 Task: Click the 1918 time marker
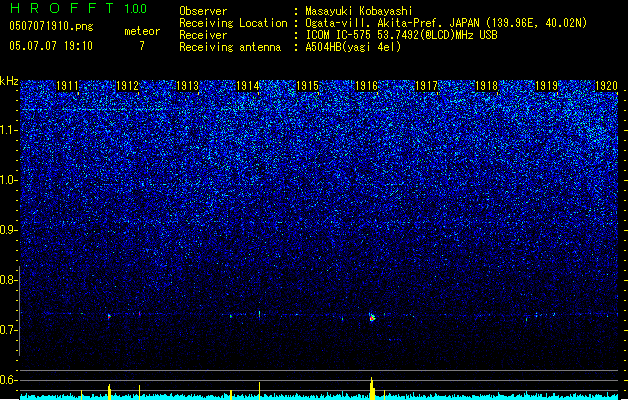click(486, 86)
